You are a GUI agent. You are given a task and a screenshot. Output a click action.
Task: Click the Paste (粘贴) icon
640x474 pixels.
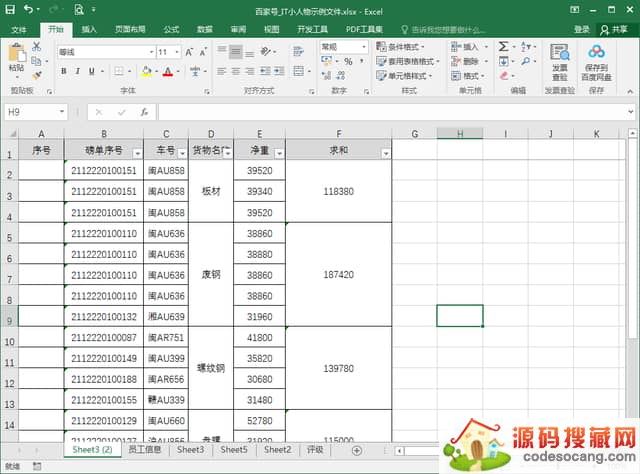tap(16, 55)
